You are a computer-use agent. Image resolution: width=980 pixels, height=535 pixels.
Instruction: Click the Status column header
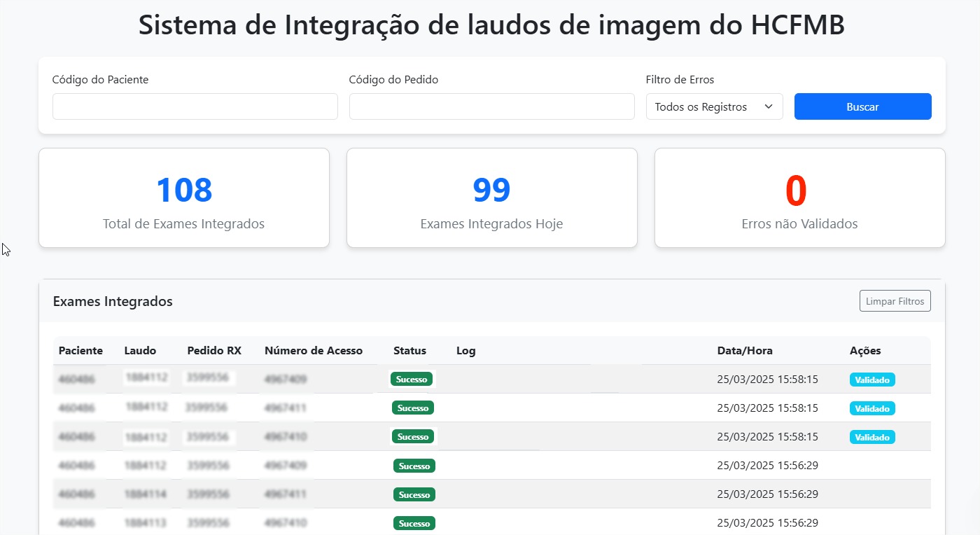click(409, 351)
